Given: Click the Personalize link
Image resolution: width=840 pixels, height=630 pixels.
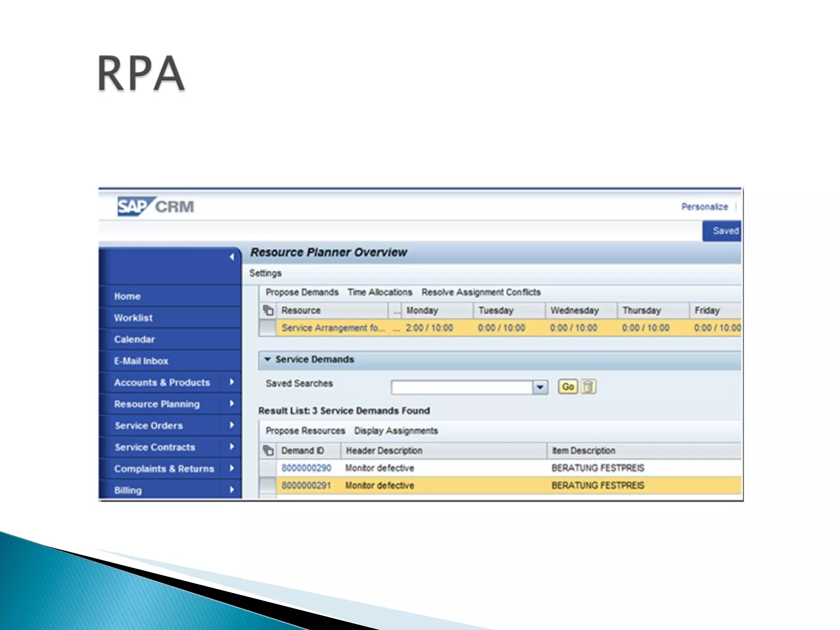Looking at the screenshot, I should click(704, 207).
